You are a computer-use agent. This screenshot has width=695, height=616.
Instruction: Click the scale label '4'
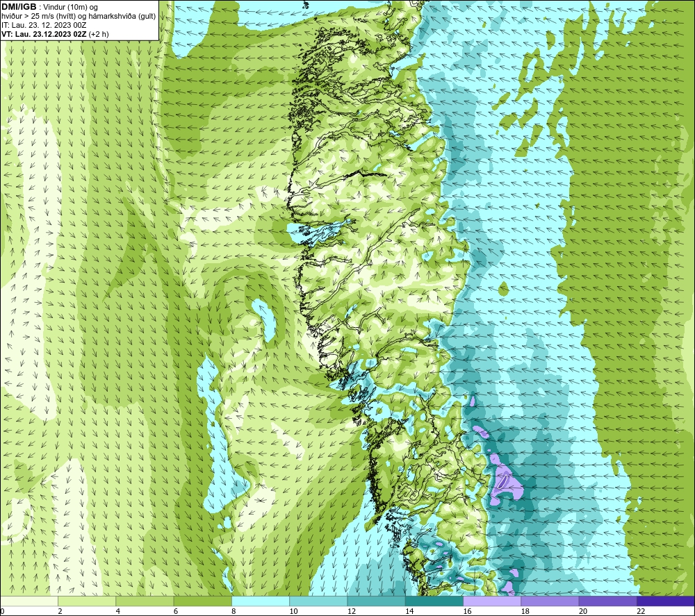click(118, 612)
